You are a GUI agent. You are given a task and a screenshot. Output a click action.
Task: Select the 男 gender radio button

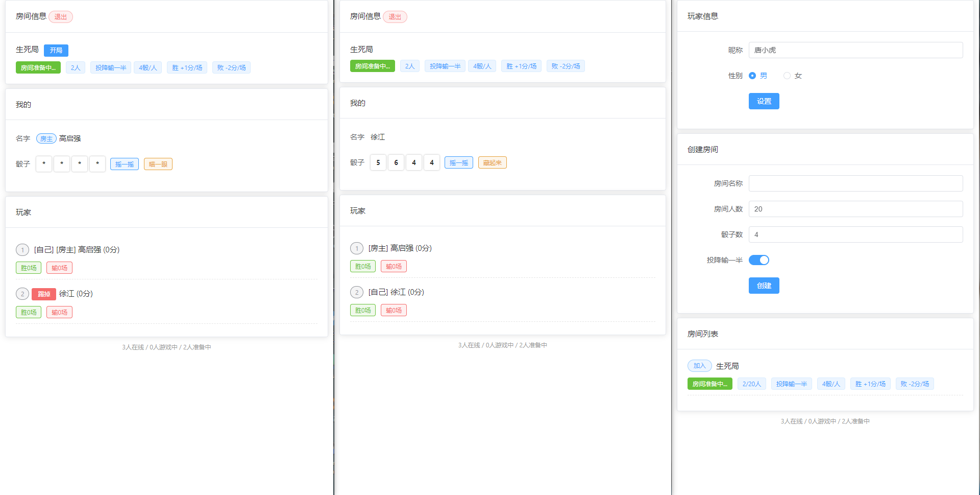(x=752, y=76)
